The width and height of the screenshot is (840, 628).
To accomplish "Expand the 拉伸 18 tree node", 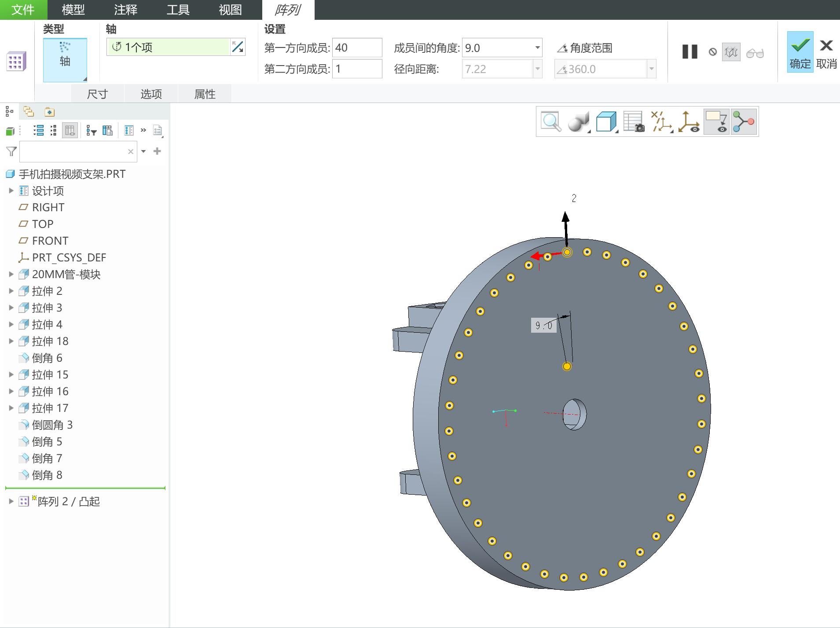I will tap(11, 341).
